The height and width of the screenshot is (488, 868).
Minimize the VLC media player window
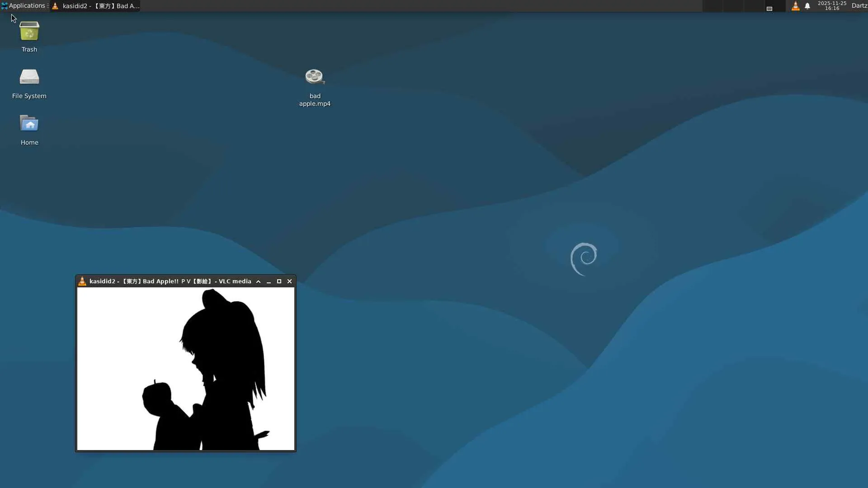(269, 282)
